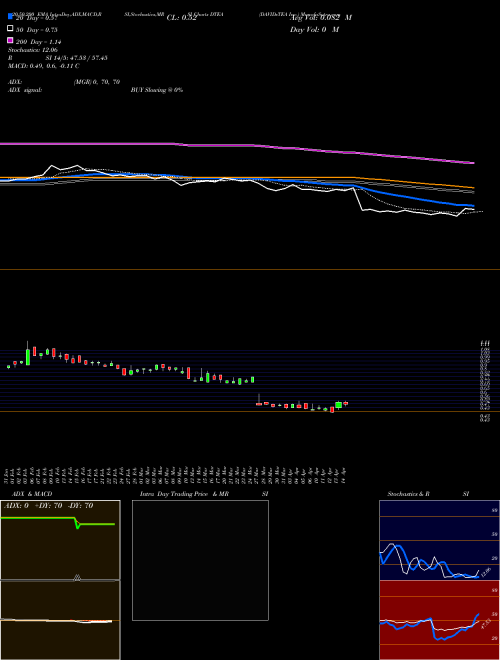Click the '12.06' stochastics value label
The width and height of the screenshot is (500, 660).
pyautogui.click(x=485, y=572)
